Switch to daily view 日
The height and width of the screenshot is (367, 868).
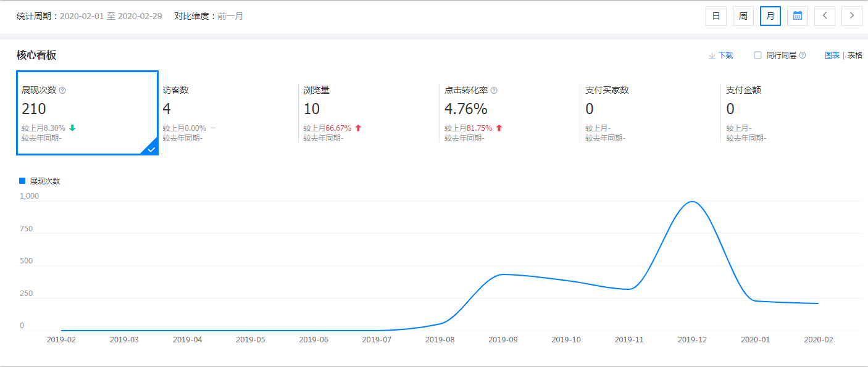(716, 16)
